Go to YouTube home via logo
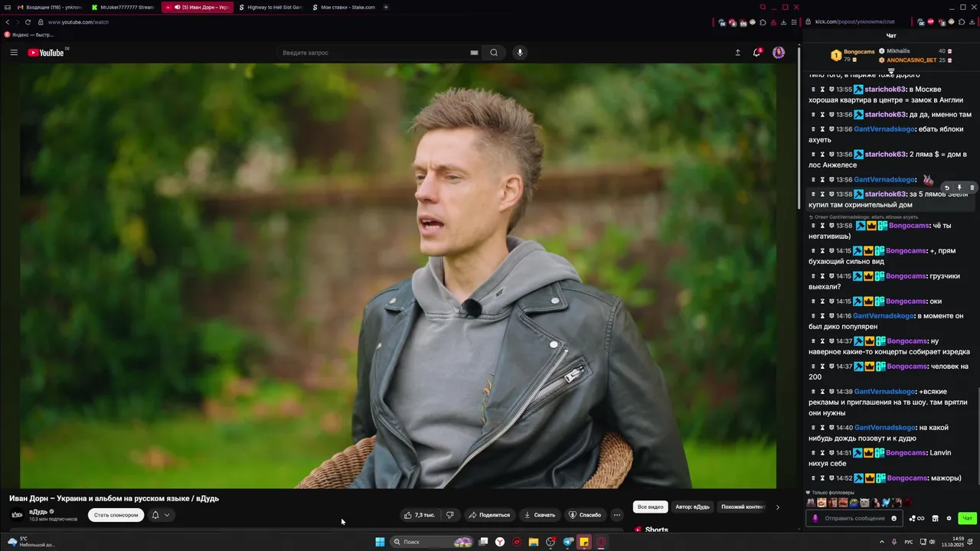The image size is (980, 551). point(46,53)
